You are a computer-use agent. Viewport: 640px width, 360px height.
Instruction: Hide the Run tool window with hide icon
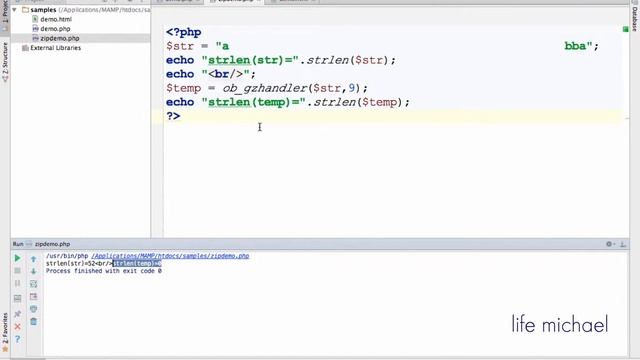click(623, 244)
